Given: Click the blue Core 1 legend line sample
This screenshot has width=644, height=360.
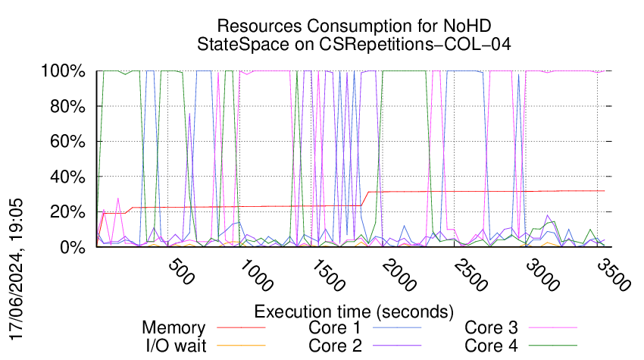Looking at the screenshot, I should 397,328.
